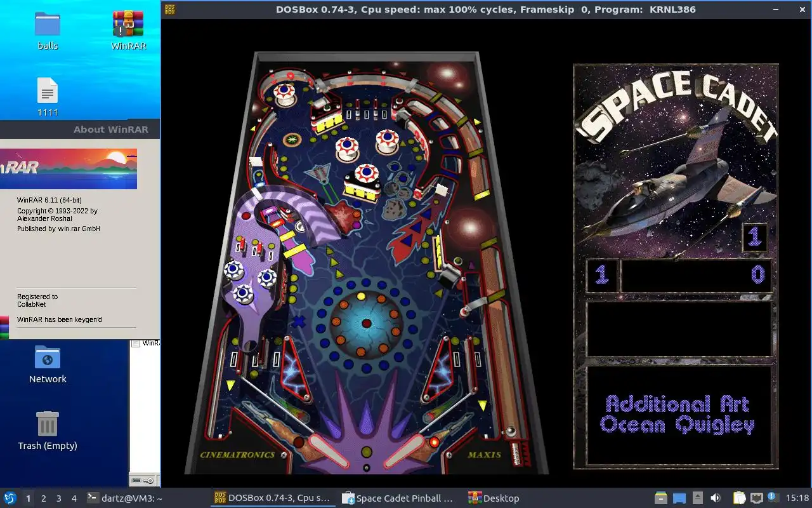
Task: Click the Desktop taskbar button
Action: click(493, 498)
